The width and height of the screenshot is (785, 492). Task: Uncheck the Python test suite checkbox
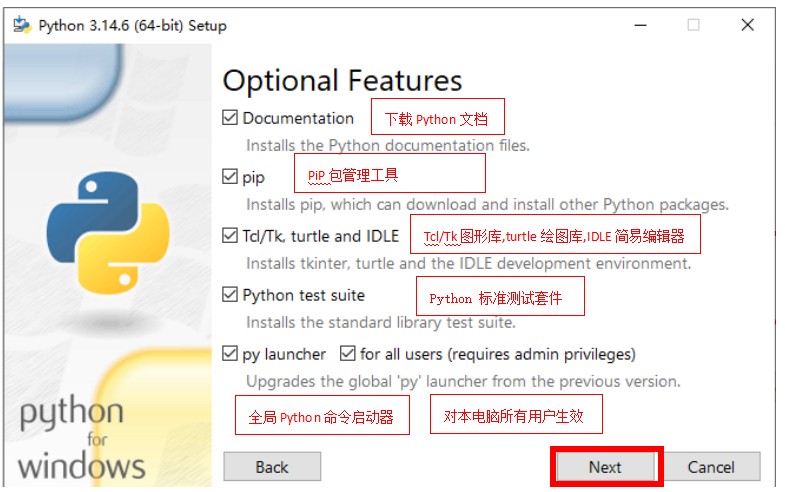[230, 294]
